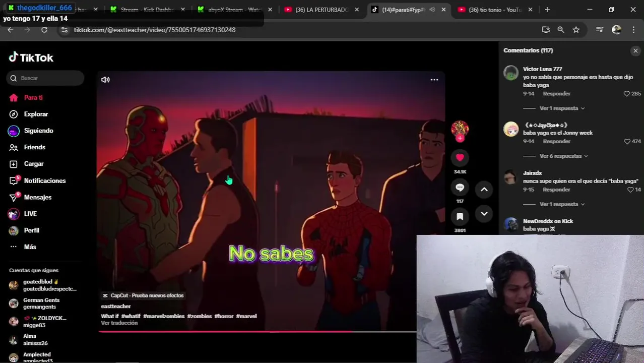
Task: Open Para ti feed
Action: click(33, 98)
